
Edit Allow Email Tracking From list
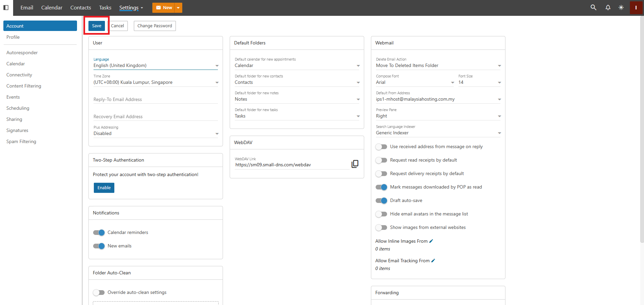point(433,261)
